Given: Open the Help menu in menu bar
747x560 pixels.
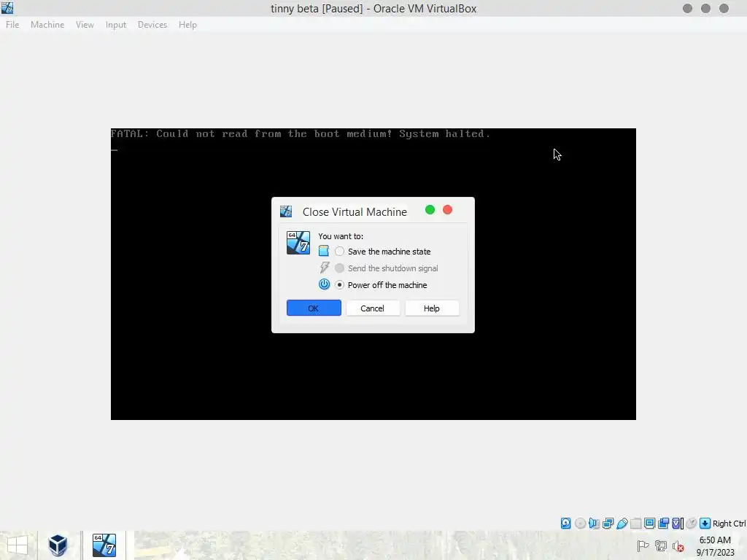Looking at the screenshot, I should point(187,25).
